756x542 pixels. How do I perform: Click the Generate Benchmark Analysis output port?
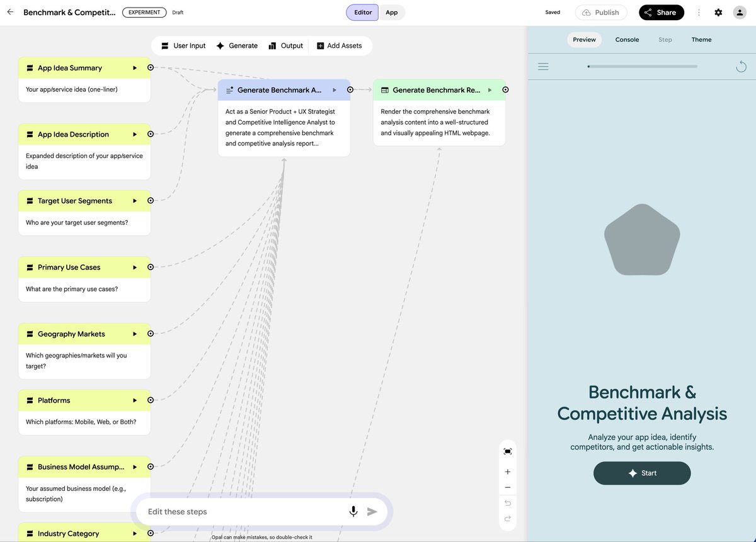coord(350,90)
